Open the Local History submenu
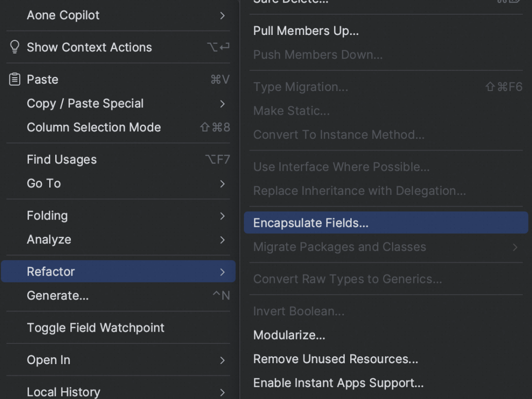This screenshot has width=532, height=399. [118, 392]
